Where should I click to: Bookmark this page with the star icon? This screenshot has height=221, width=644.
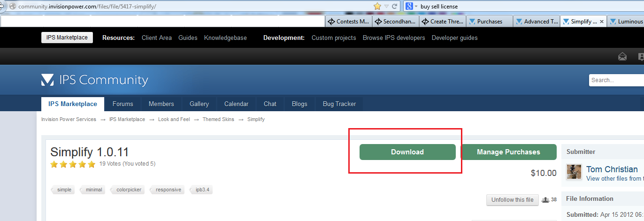click(377, 6)
